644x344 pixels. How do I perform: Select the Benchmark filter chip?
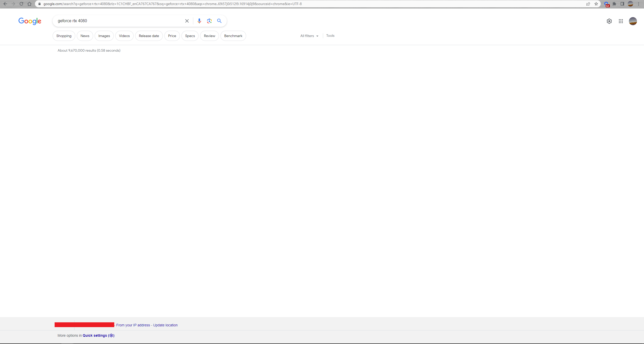(x=233, y=36)
